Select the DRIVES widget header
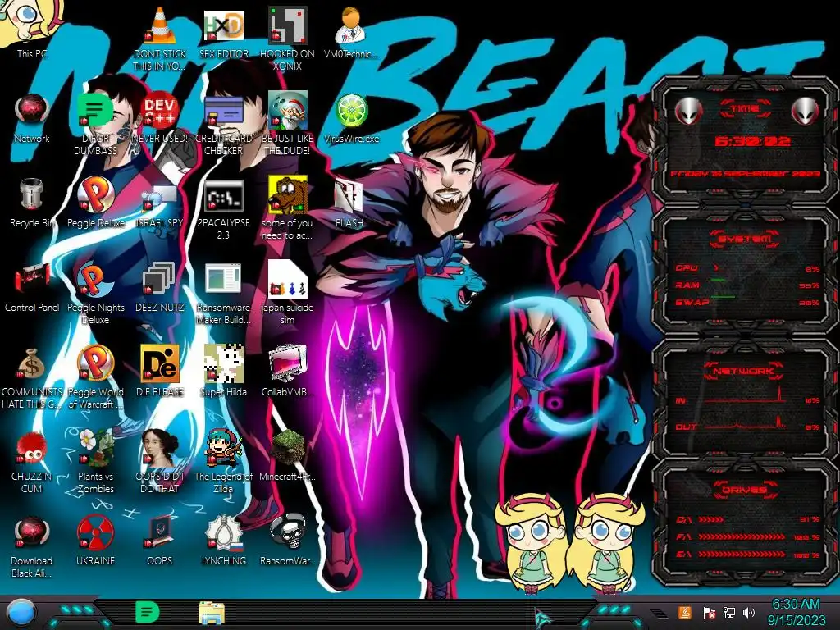The height and width of the screenshot is (630, 840). click(x=745, y=489)
